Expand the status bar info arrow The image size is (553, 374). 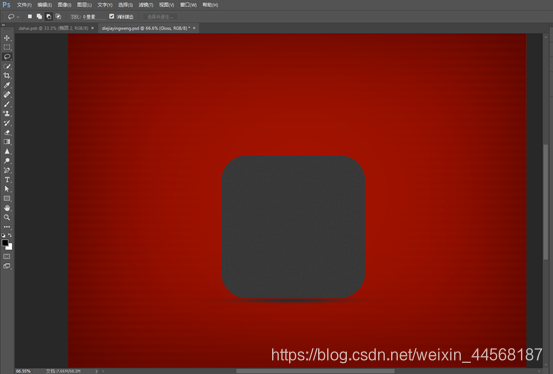[x=96, y=371]
